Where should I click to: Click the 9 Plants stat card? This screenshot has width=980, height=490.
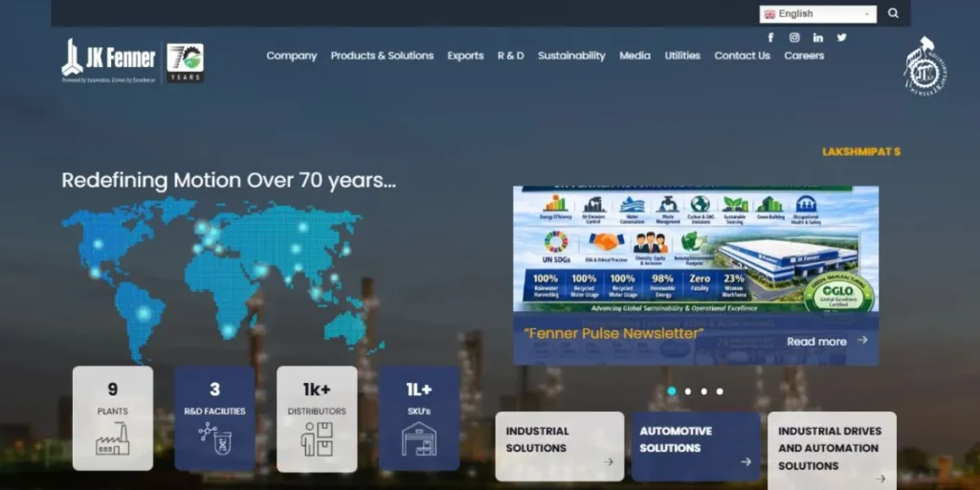(113, 418)
